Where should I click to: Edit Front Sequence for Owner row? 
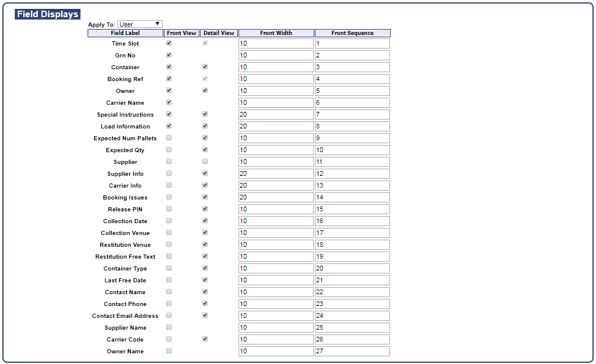click(352, 91)
